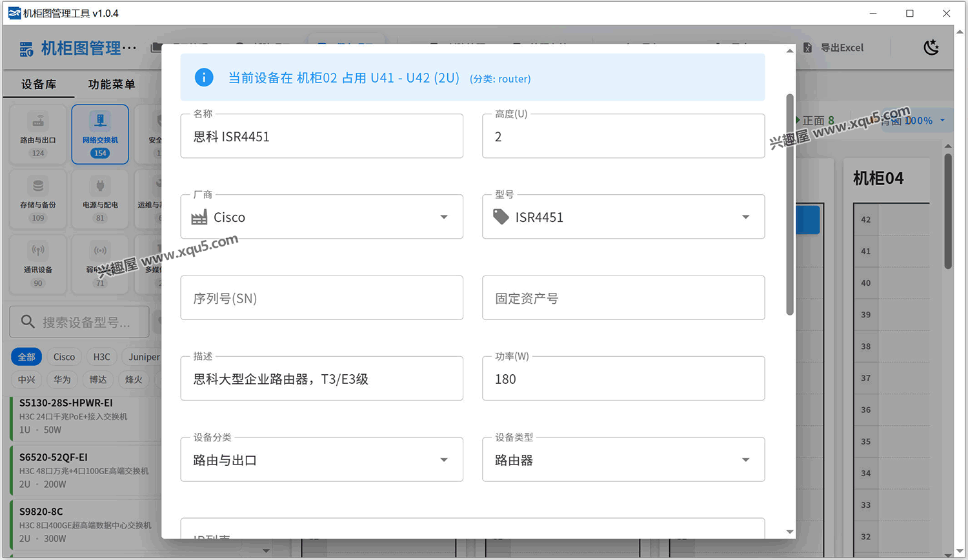Open the 厂商 Cisco dropdown
Image resolution: width=968 pixels, height=560 pixels.
tap(321, 217)
